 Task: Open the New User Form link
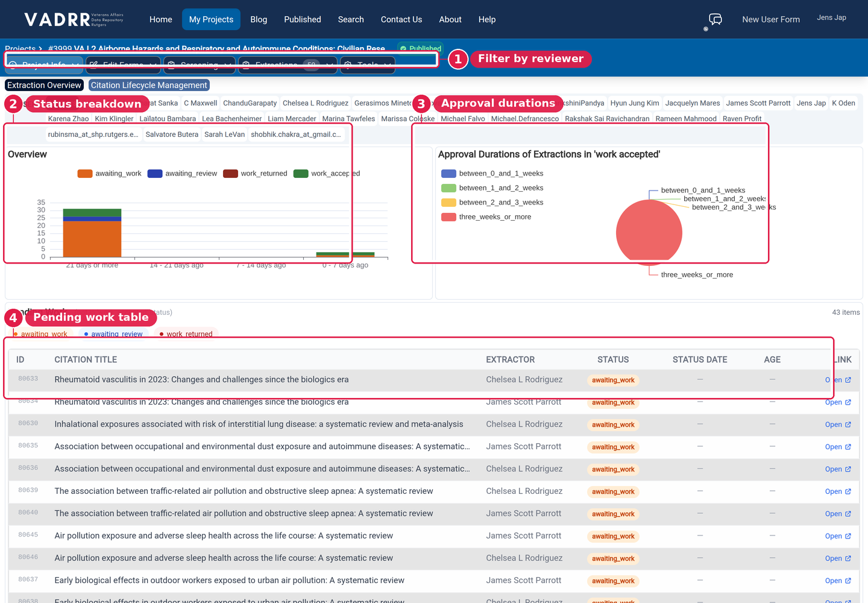(x=771, y=19)
